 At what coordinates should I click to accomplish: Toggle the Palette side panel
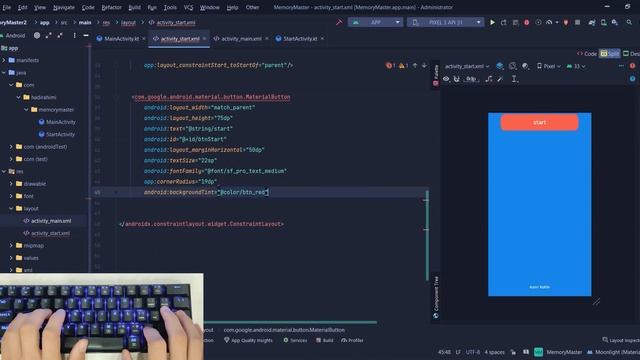click(x=436, y=75)
